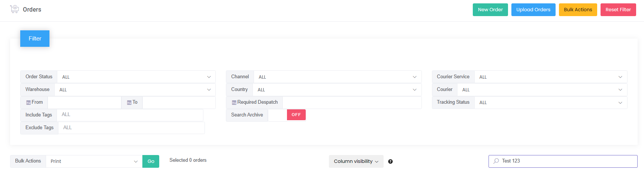Open the orange Bulk Actions button
Screen dimensions: 644x173
pyautogui.click(x=578, y=10)
